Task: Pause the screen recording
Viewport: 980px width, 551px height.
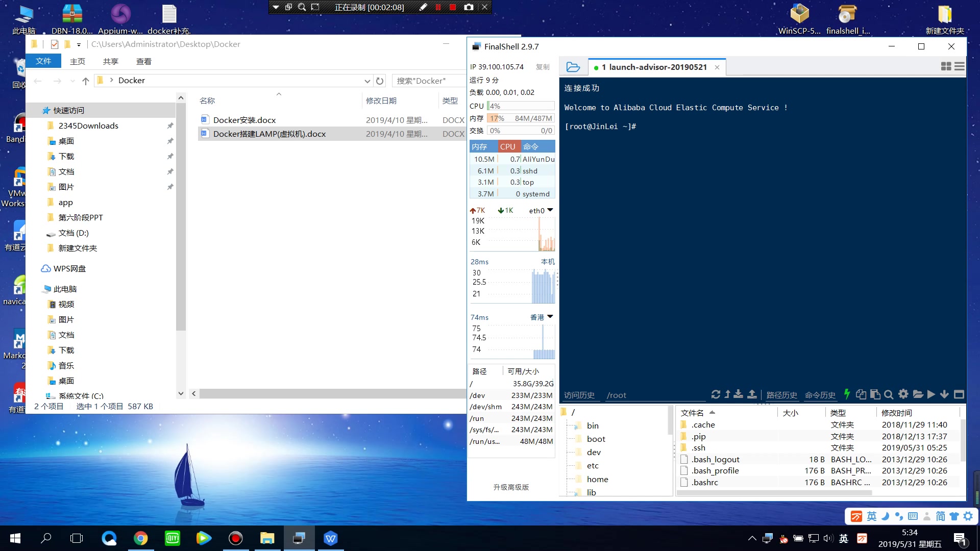Action: [438, 7]
